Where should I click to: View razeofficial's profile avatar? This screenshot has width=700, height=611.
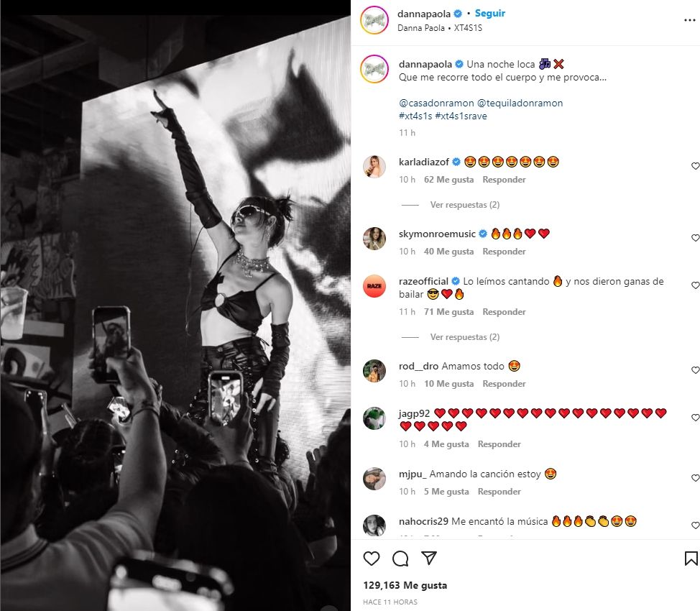[374, 285]
